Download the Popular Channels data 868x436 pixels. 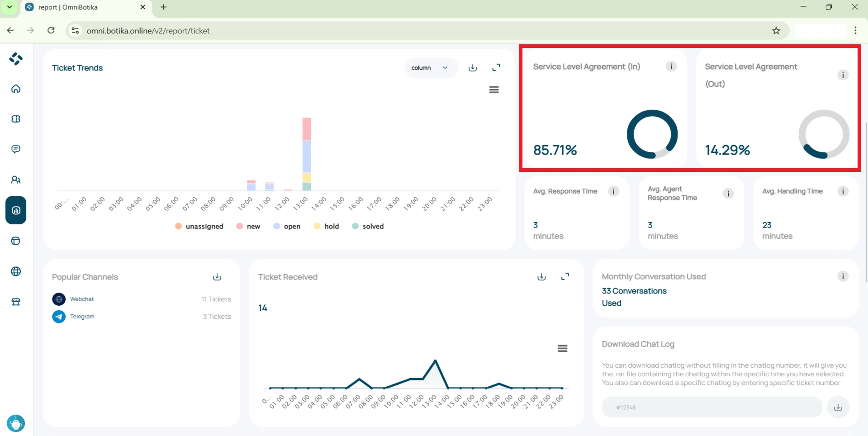pos(217,277)
